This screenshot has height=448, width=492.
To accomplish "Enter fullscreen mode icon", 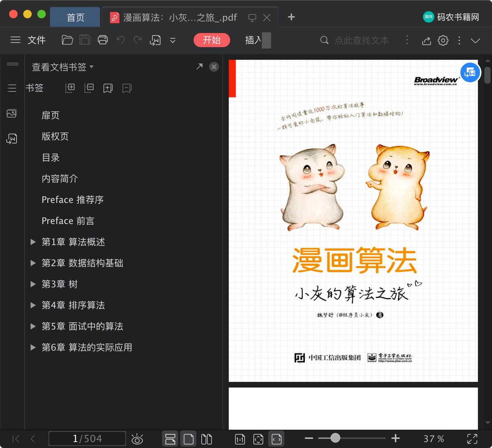I will pos(472,439).
